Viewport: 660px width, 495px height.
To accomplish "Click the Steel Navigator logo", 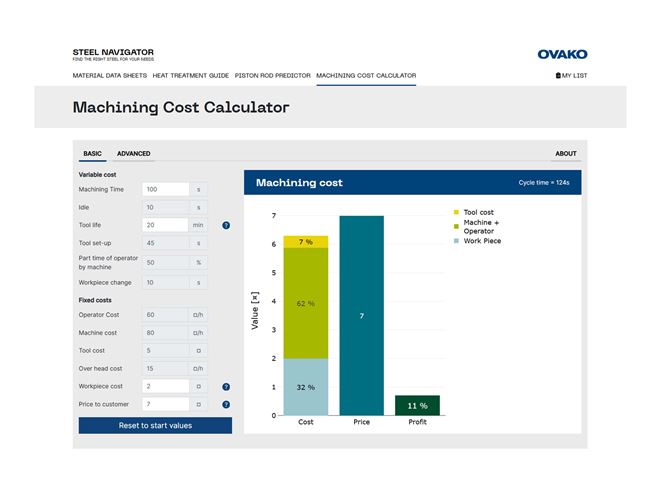I will (x=113, y=54).
